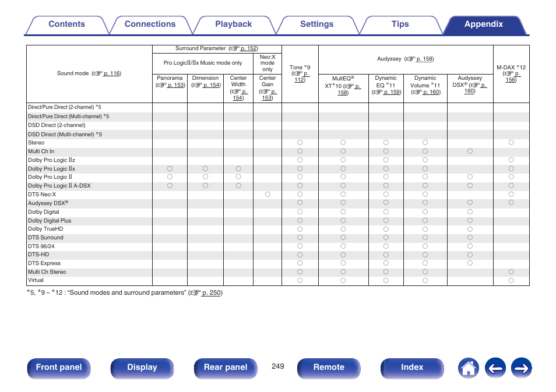Select the "Stereo" row label
This screenshot has width=556, height=392.
(x=36, y=143)
